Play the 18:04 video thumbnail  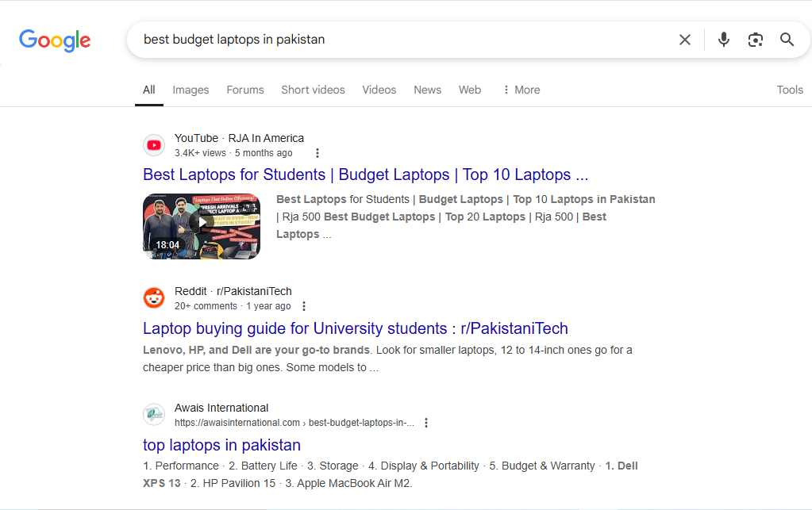coord(202,226)
